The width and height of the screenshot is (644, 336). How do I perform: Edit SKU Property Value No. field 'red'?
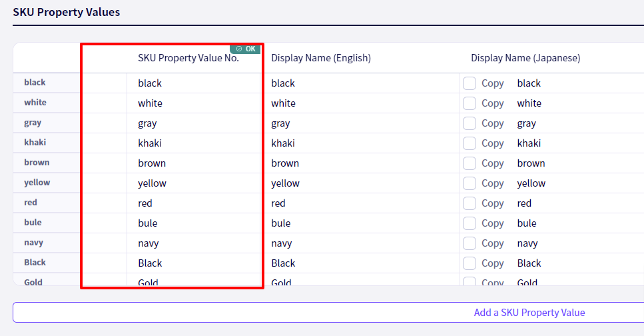194,203
